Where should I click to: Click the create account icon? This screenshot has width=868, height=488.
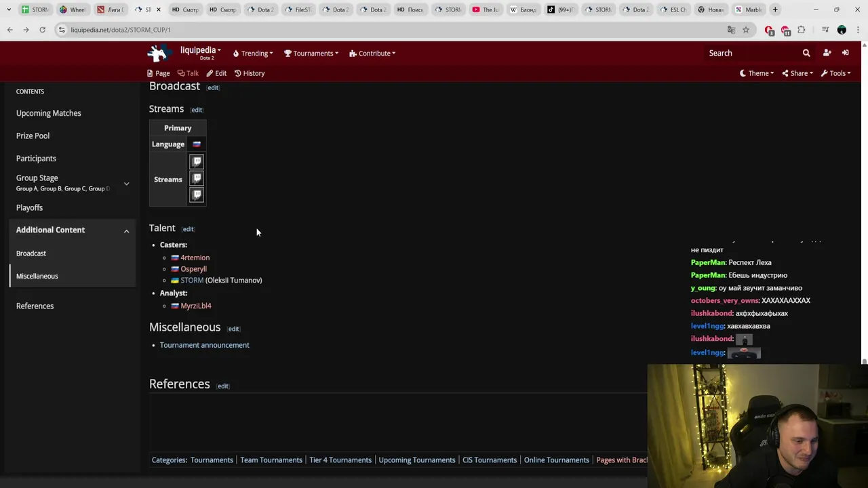(x=827, y=53)
